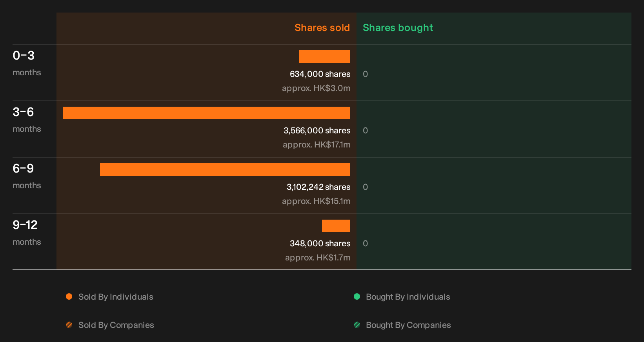Click the Shares sold column header
The height and width of the screenshot is (342, 644).
[322, 28]
